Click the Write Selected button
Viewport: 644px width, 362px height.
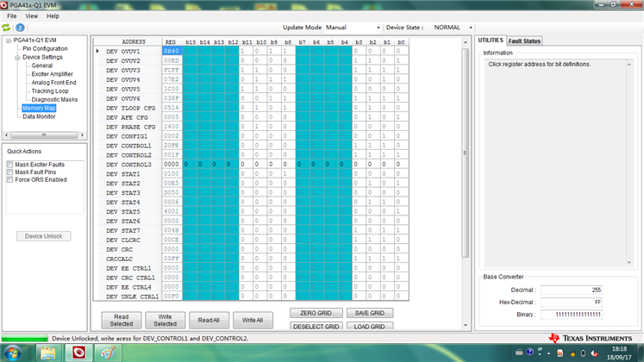pos(166,320)
